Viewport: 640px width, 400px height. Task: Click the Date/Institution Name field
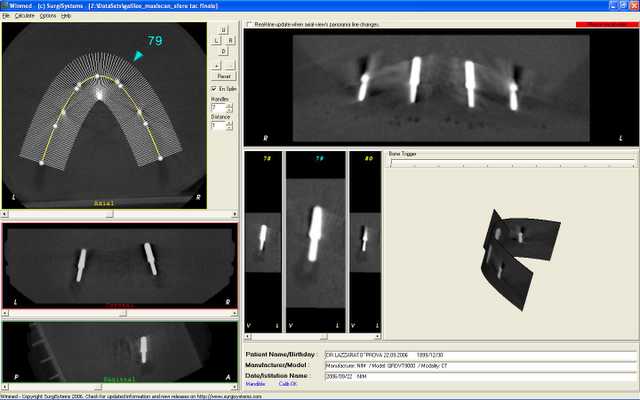tap(480, 376)
